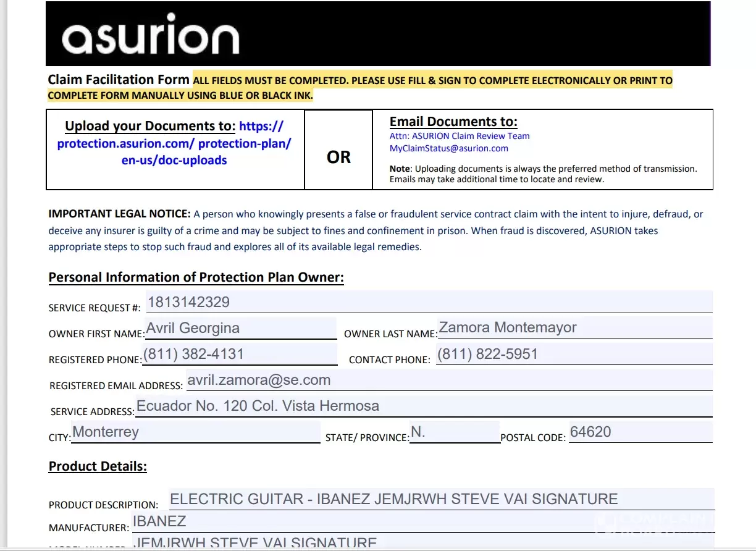The height and width of the screenshot is (551, 756).
Task: Select the Owner First Name field
Action: (241, 328)
